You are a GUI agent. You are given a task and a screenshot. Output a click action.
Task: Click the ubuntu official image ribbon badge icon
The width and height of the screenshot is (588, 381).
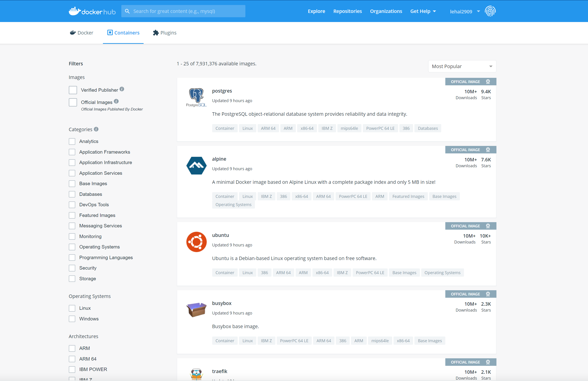488,226
